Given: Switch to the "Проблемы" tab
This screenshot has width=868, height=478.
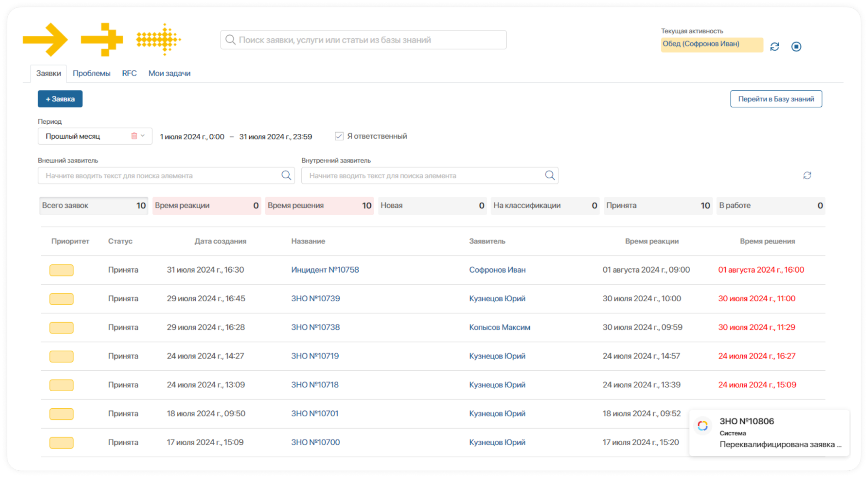Looking at the screenshot, I should (91, 73).
